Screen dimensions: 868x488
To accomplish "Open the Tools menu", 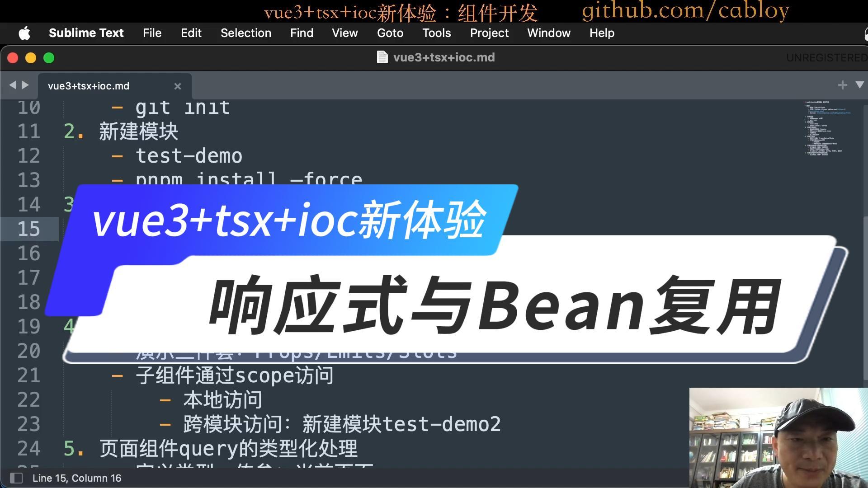I will pos(436,33).
